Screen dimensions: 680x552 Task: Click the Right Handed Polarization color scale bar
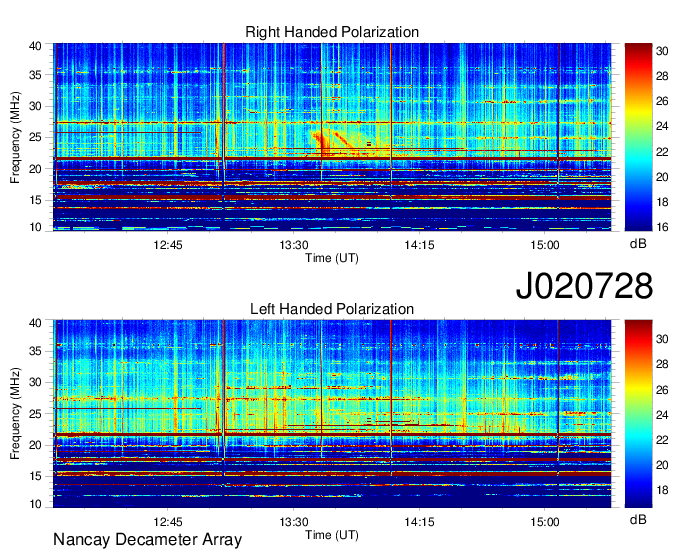638,137
